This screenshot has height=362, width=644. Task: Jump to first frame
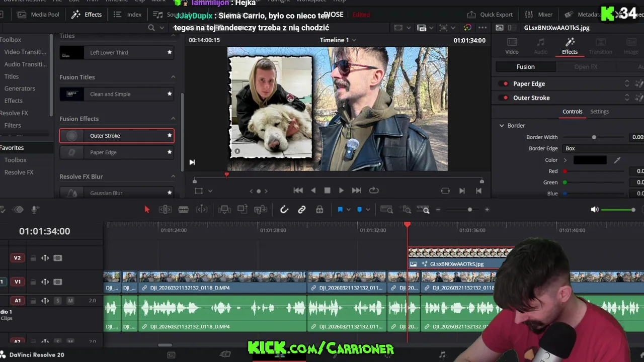coord(298,191)
